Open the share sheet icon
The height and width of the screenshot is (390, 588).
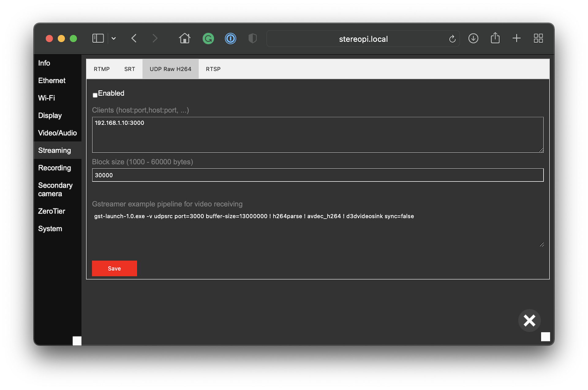click(x=495, y=38)
